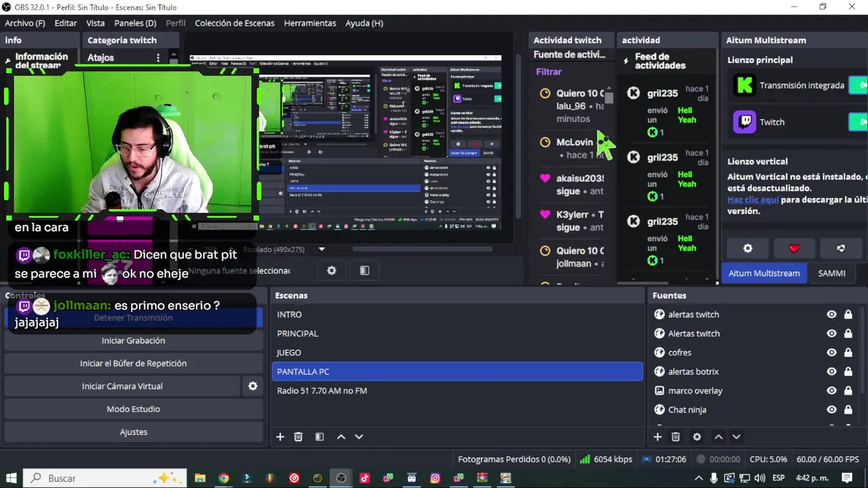Viewport: 868px width, 488px height.
Task: Open Chrome from the taskbar
Action: click(x=223, y=478)
